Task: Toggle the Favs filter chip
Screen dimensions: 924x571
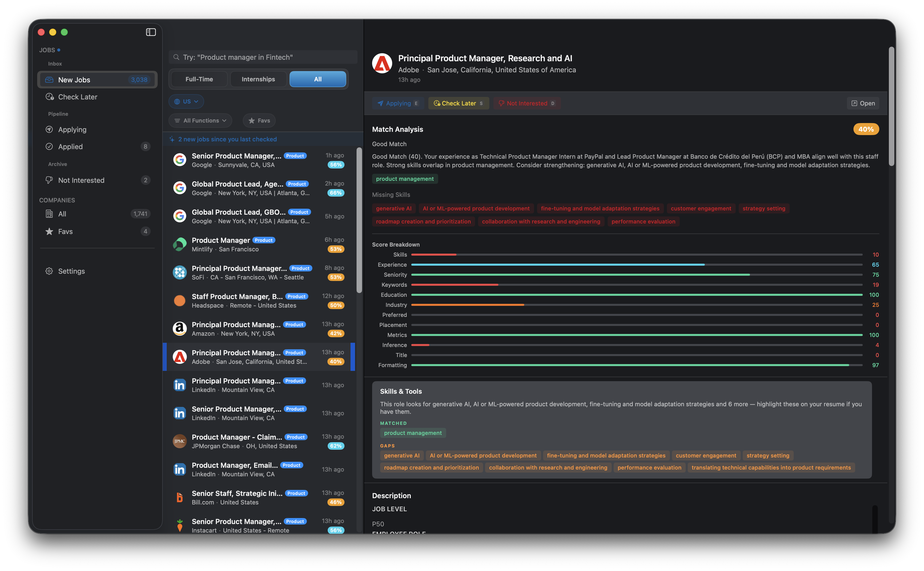Action: (259, 121)
